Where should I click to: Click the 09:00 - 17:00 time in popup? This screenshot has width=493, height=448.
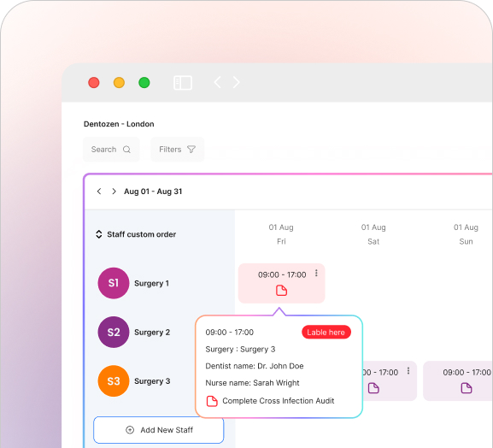[230, 333]
